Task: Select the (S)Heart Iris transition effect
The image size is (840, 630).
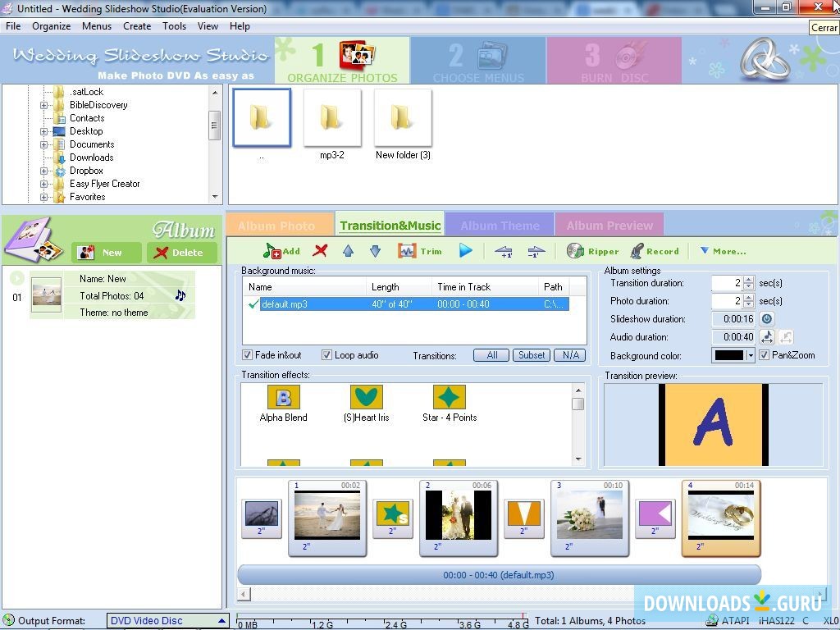Action: [x=367, y=404]
